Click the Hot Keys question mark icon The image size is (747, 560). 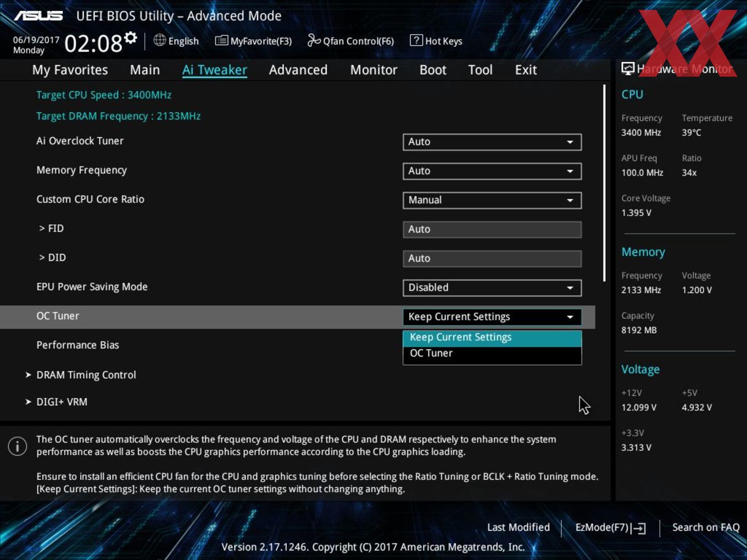416,40
